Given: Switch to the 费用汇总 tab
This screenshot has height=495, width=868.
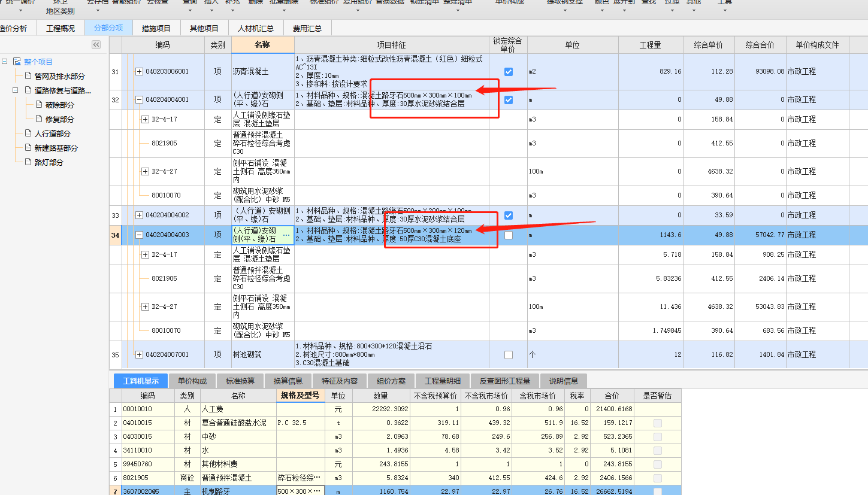Looking at the screenshot, I should click(x=307, y=28).
